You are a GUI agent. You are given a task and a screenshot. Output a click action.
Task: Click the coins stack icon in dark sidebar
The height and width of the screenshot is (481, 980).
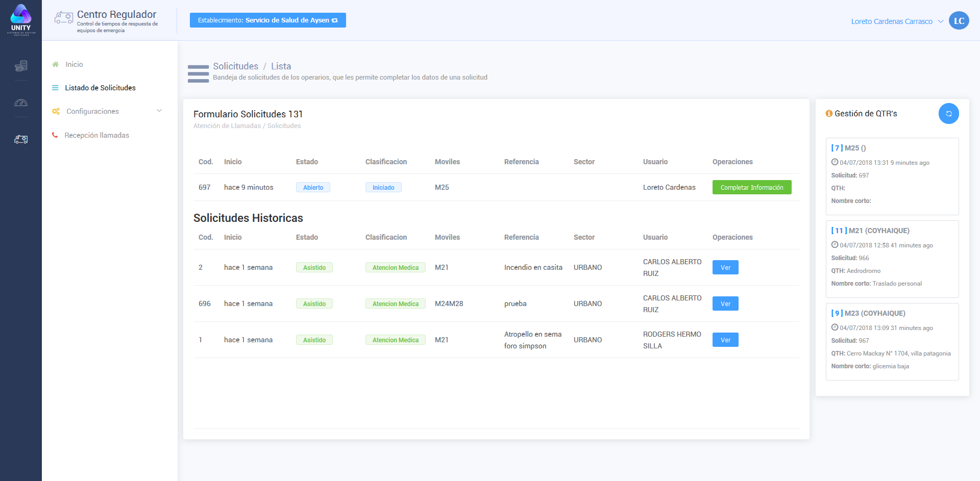click(21, 66)
